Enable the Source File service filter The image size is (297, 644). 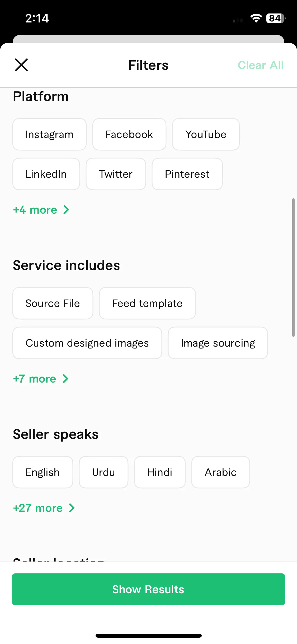(53, 303)
